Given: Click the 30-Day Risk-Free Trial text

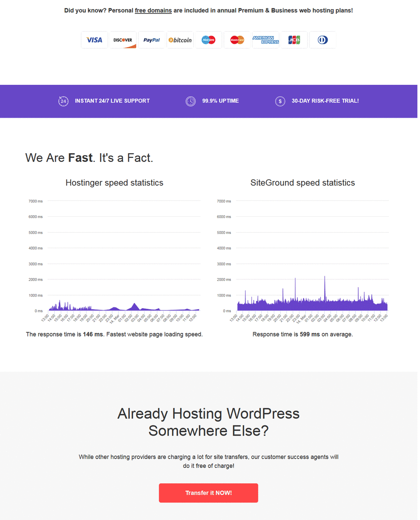Looking at the screenshot, I should (x=325, y=101).
